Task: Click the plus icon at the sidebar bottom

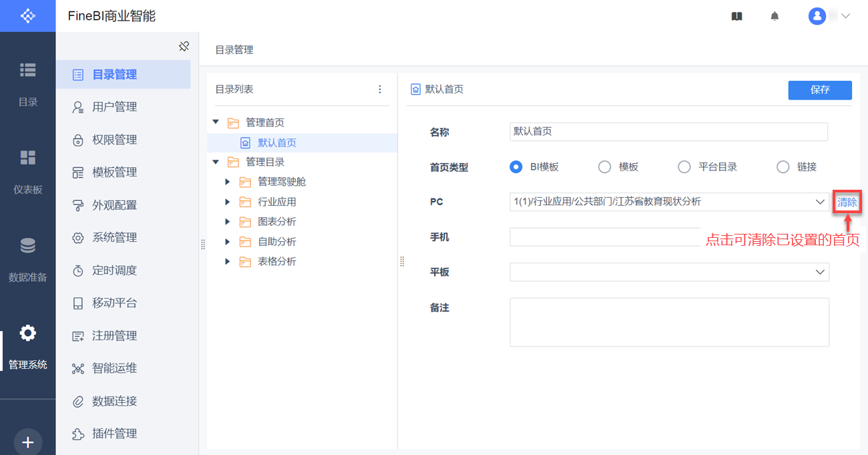Action: click(27, 442)
